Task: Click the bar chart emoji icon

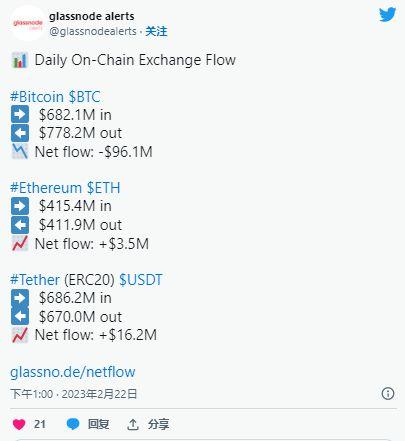Action: 19,60
